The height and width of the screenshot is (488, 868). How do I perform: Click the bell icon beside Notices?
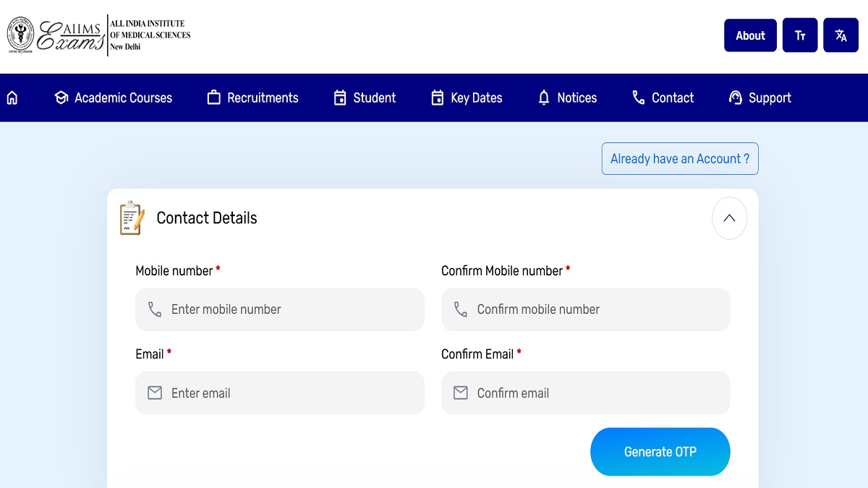pos(544,98)
